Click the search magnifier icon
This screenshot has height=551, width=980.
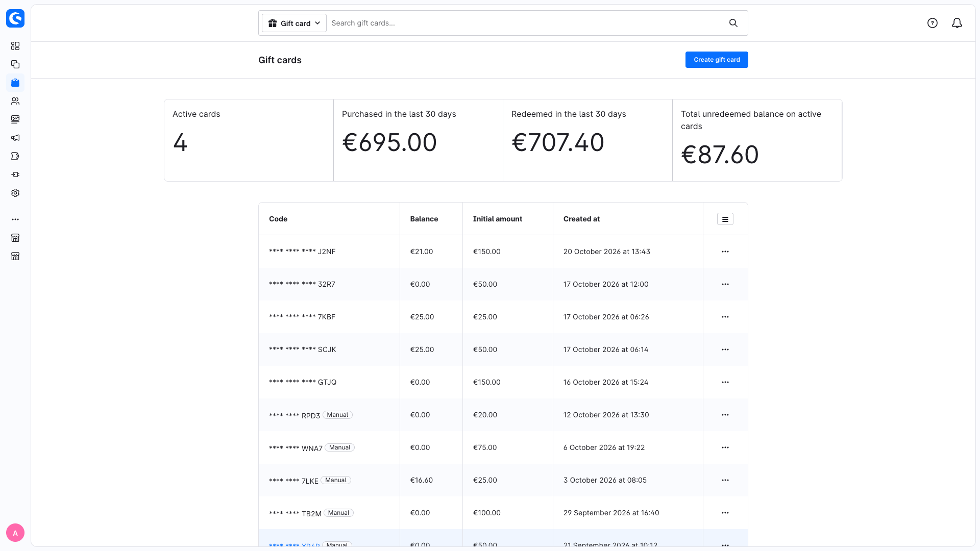tap(733, 23)
